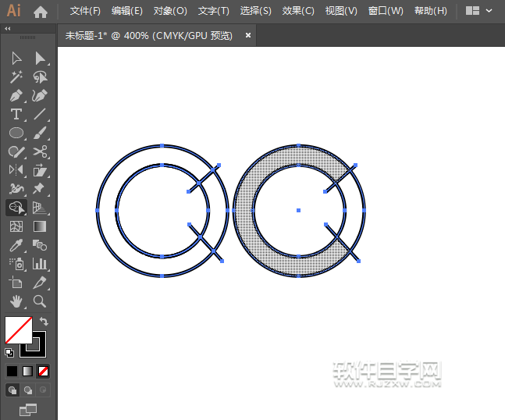The image size is (505, 420).
Task: Select the Eyedropper tool
Action: point(16,245)
